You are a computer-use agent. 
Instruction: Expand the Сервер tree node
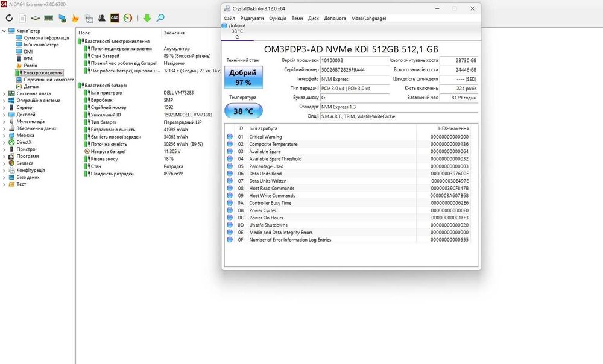tap(4, 107)
